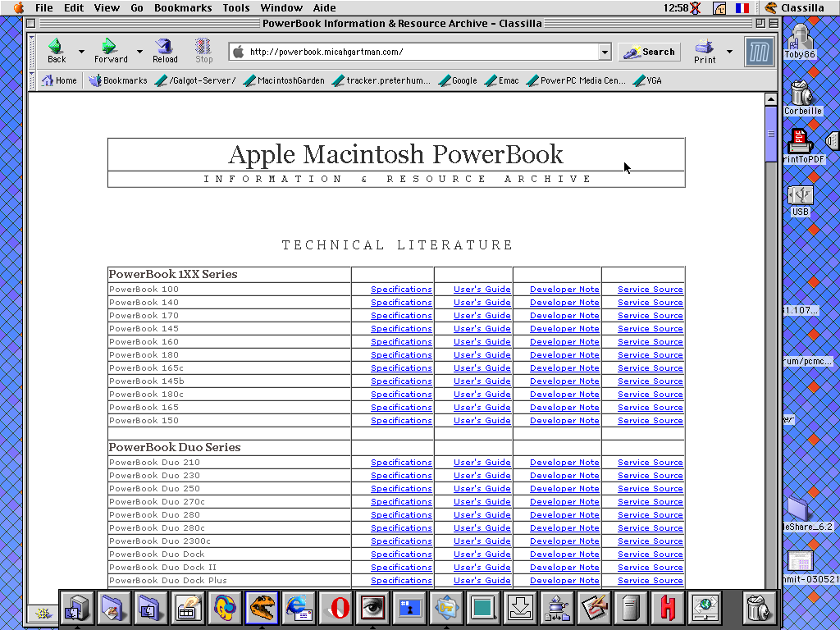
Task: Open the Bookmarks menu
Action: (183, 7)
